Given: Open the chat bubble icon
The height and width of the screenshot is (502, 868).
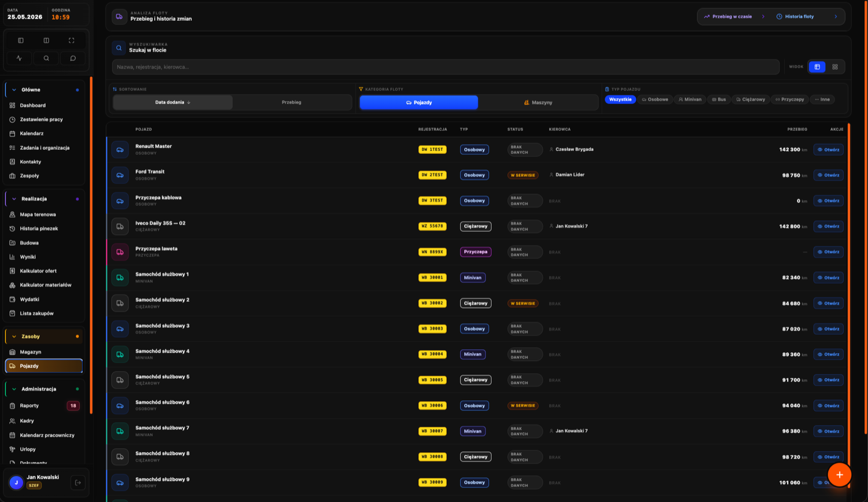Looking at the screenshot, I should pyautogui.click(x=73, y=58).
